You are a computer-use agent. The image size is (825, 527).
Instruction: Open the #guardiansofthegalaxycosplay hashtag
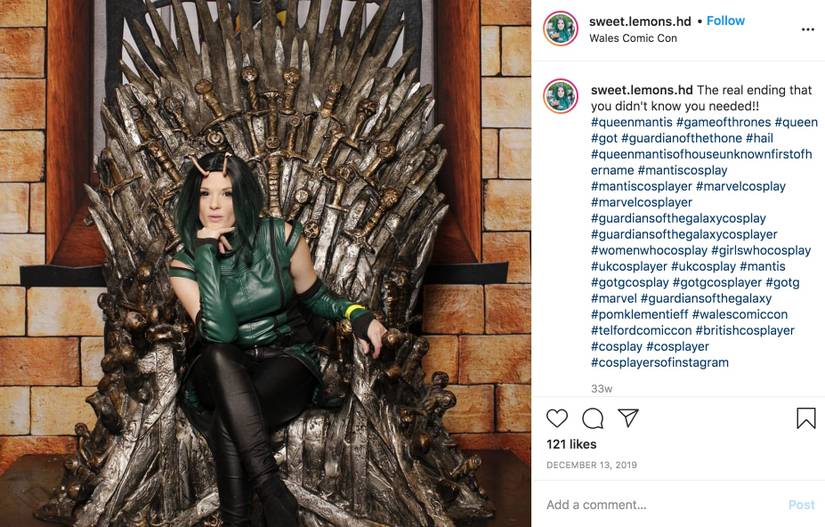678,218
